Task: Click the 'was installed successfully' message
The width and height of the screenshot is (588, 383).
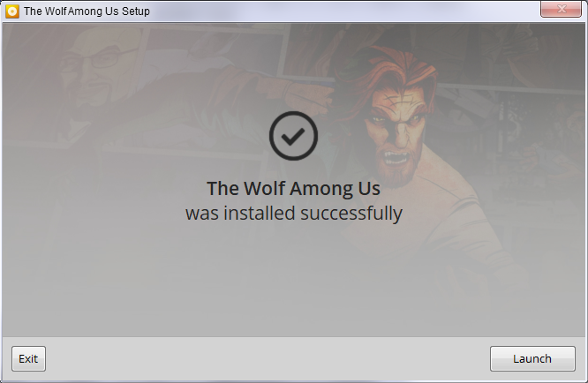Action: click(x=294, y=214)
